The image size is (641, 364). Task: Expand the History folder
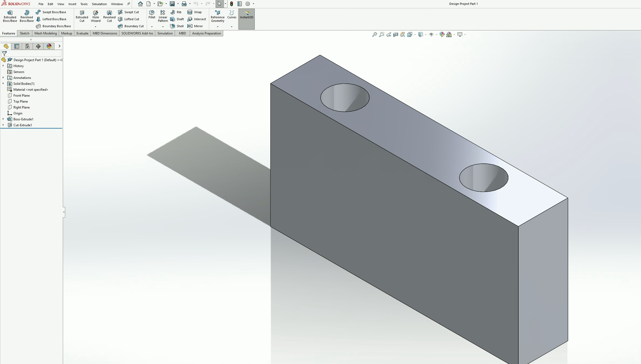click(x=3, y=66)
